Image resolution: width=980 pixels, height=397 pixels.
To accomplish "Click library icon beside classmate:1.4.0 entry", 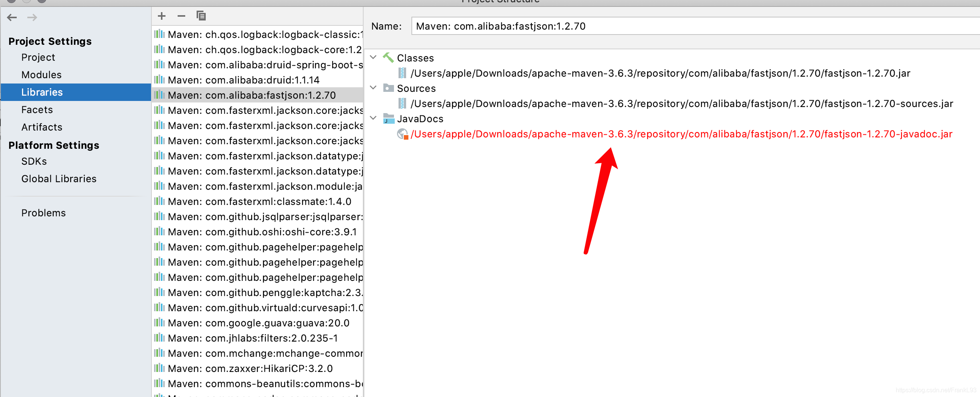I will click(x=159, y=201).
